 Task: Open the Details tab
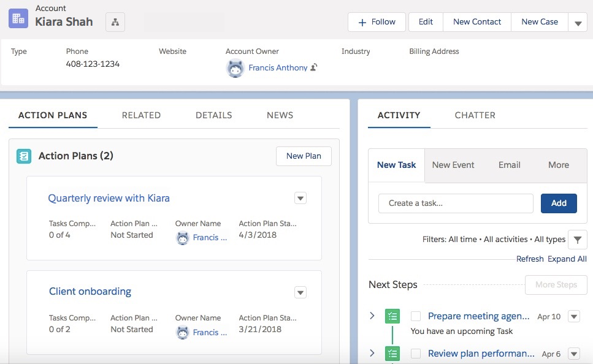[213, 115]
